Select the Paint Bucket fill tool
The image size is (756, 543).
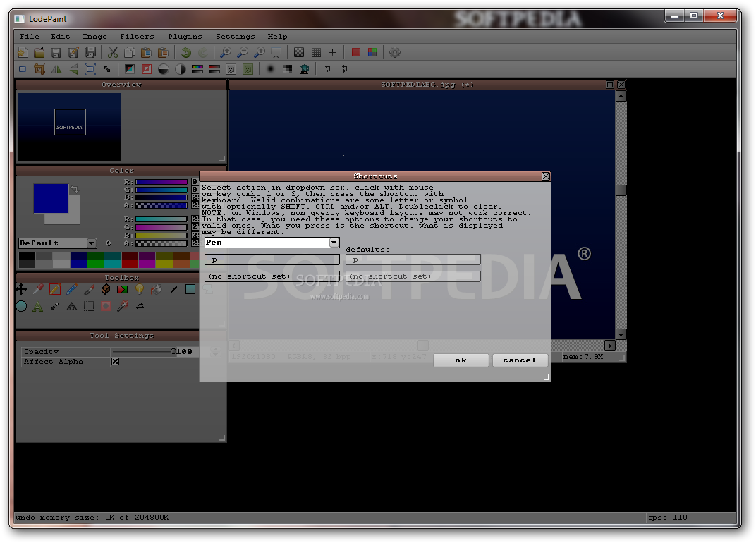[x=157, y=289]
